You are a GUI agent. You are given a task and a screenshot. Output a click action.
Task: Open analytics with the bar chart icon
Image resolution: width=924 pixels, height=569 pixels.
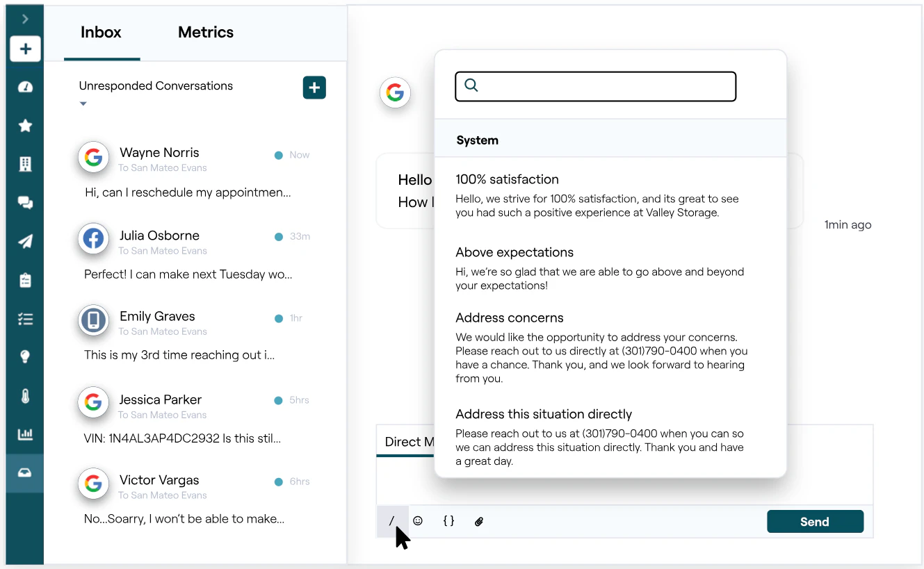coord(25,434)
